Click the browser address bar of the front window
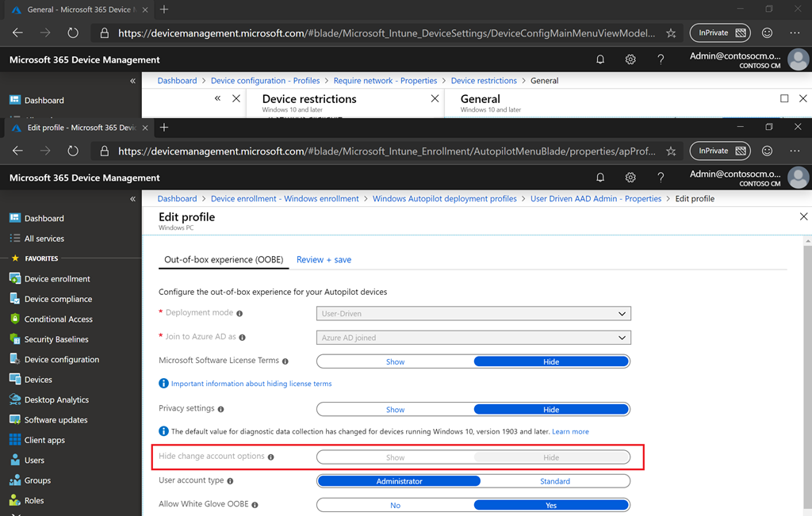 pos(386,151)
